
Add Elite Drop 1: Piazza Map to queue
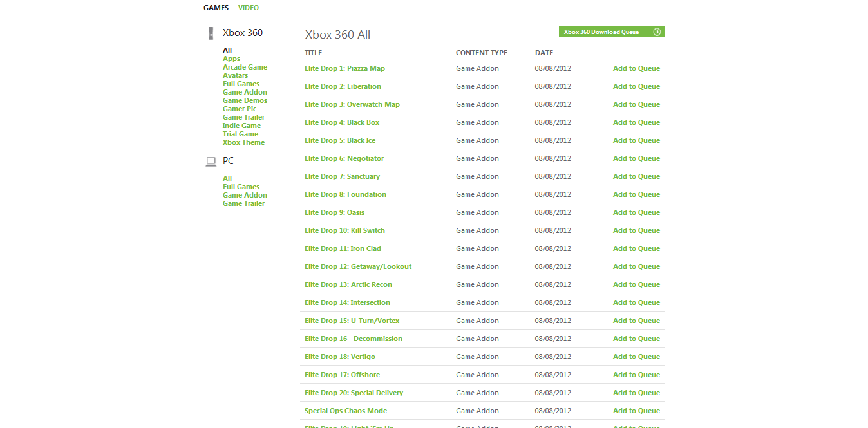[x=636, y=68]
